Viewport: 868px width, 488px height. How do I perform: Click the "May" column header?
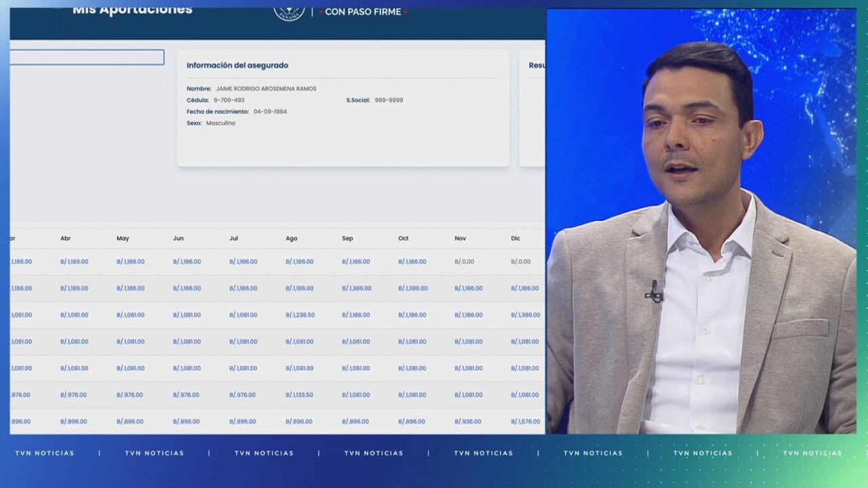pyautogui.click(x=123, y=239)
